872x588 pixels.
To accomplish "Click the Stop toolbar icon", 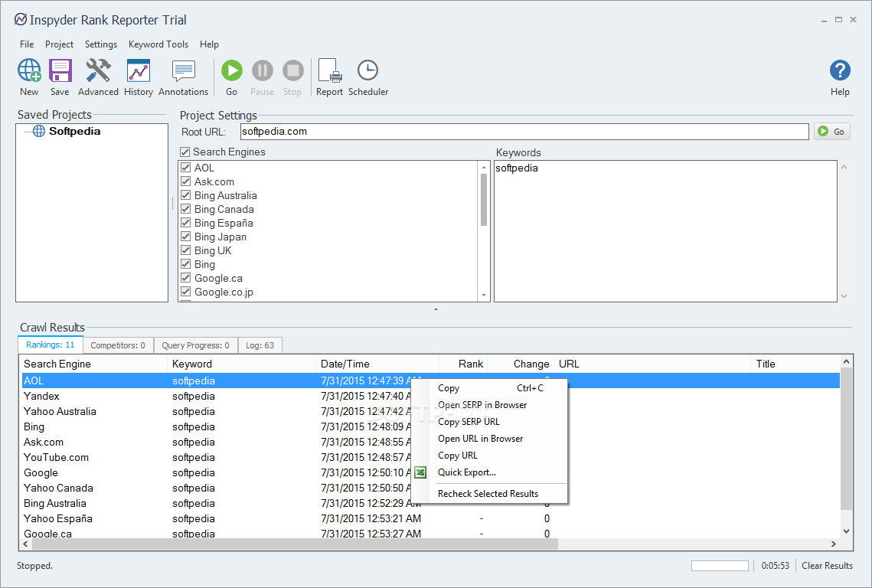I will coord(292,70).
